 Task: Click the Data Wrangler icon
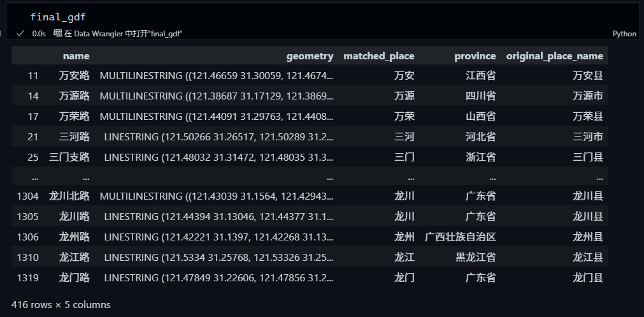click(x=57, y=34)
